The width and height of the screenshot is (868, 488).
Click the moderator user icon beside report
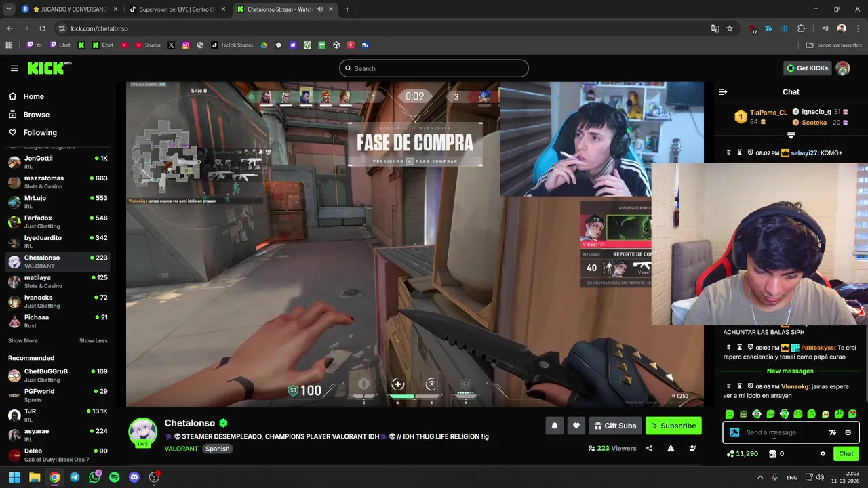tap(692, 448)
